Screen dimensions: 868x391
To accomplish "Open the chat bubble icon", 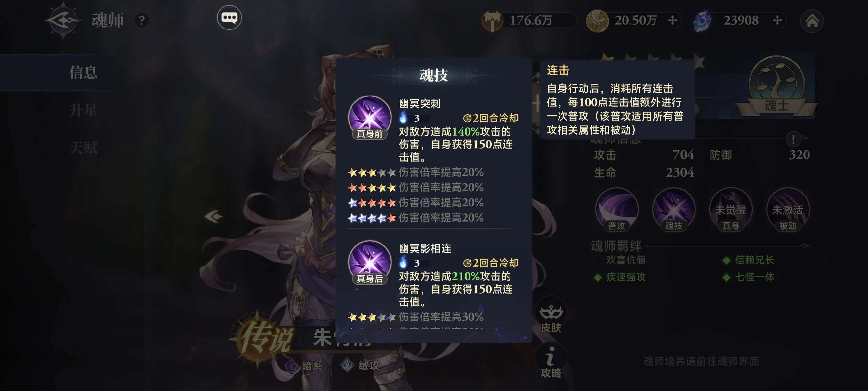I will (229, 18).
